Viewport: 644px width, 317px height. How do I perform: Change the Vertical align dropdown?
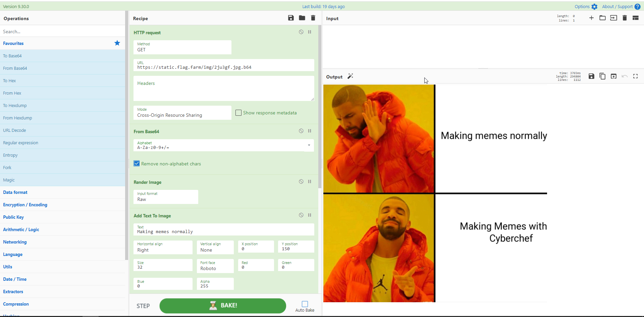215,247
